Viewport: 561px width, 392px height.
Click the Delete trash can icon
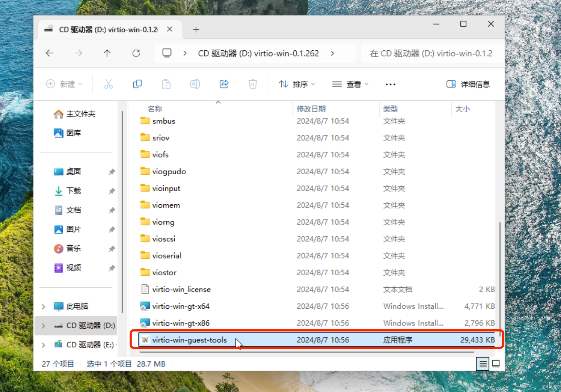pos(253,84)
